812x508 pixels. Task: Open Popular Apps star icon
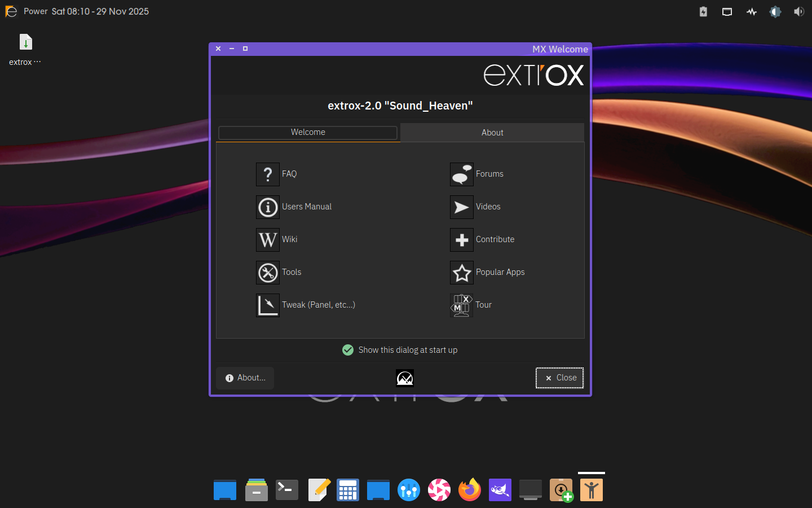click(462, 273)
